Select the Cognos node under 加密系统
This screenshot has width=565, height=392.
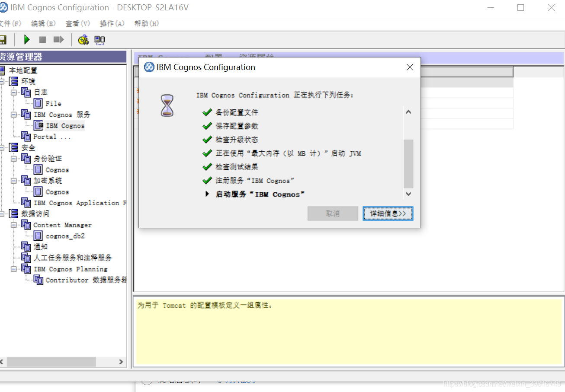(x=57, y=192)
